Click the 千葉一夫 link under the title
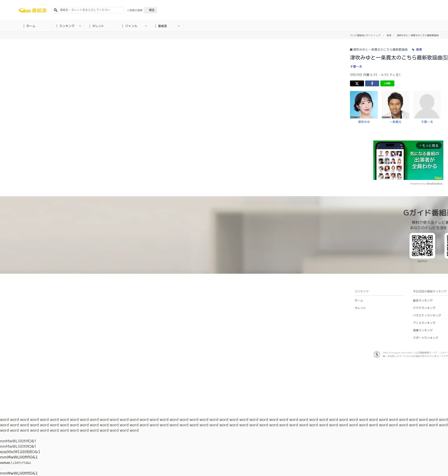The image size is (448, 476). pyautogui.click(x=356, y=66)
